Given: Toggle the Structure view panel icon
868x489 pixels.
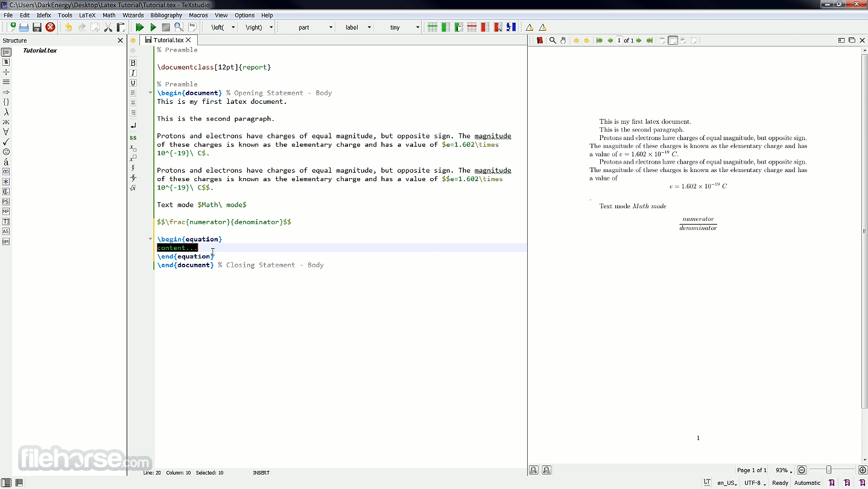Looking at the screenshot, I should (x=6, y=53).
